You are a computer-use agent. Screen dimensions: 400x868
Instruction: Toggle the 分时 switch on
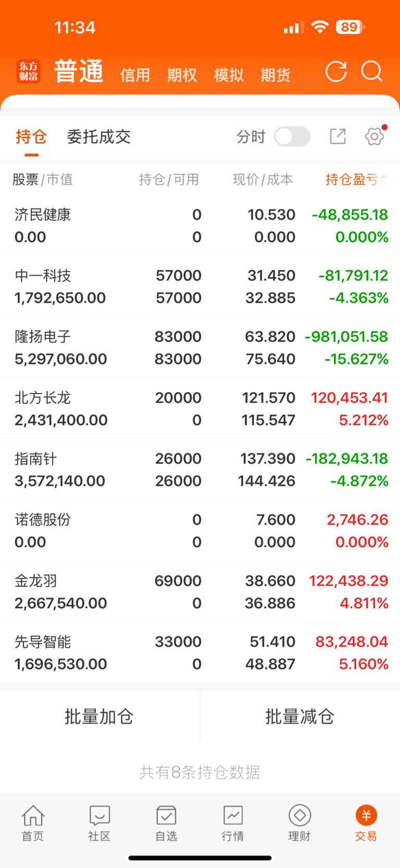point(292,137)
